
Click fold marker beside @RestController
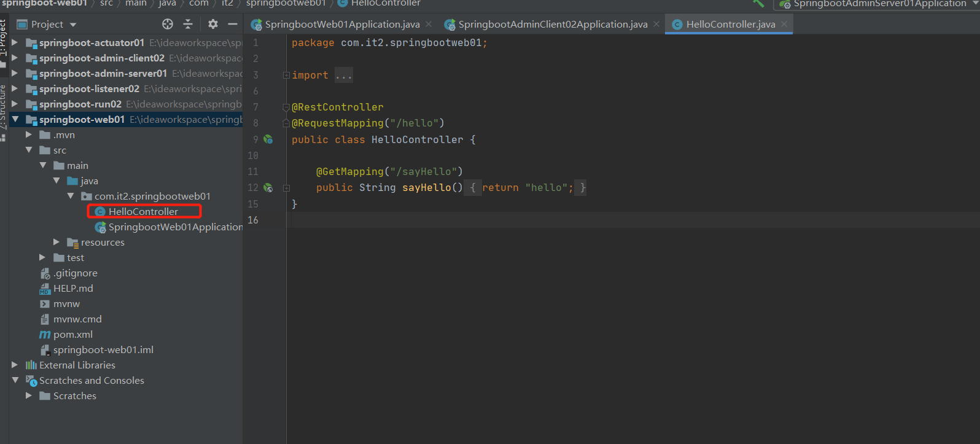coord(286,107)
